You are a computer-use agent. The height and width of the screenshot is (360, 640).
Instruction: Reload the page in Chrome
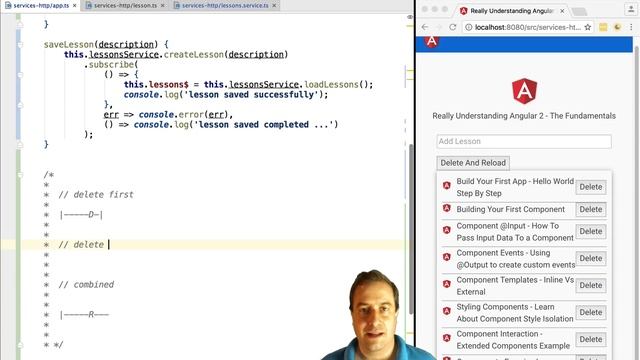click(452, 27)
